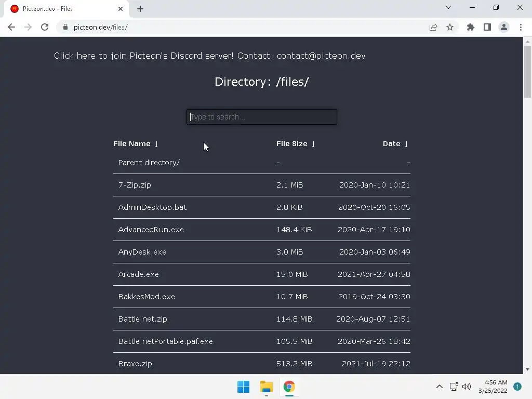
Task: Click the browser back arrow
Action: coord(11,27)
